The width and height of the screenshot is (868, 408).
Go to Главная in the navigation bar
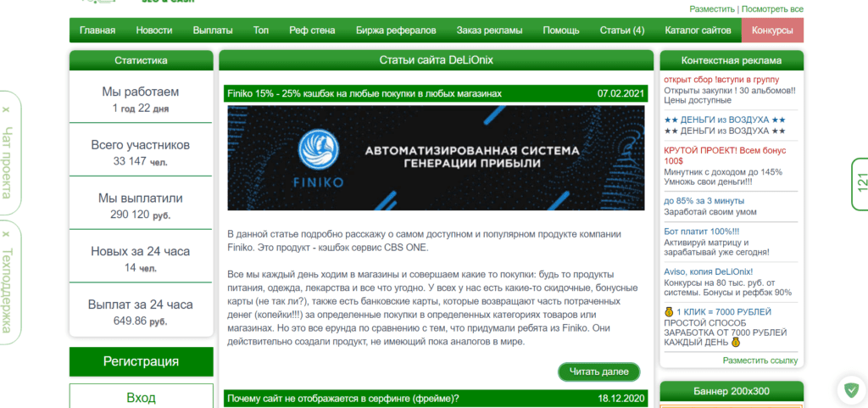coord(97,31)
